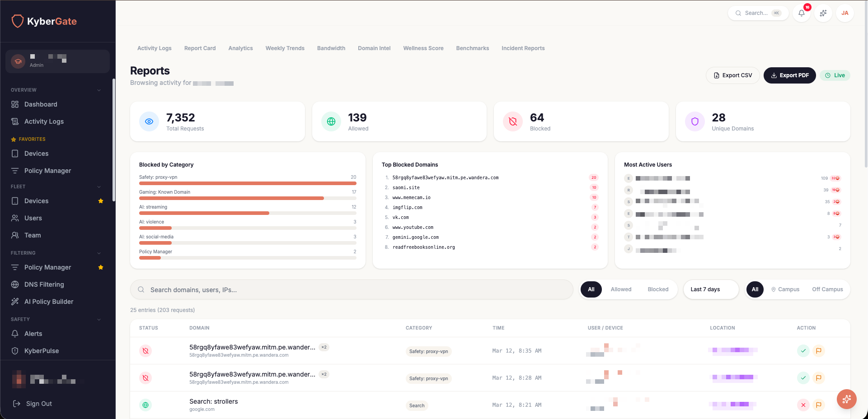Collapse the Safety sidebar section

tap(99, 319)
